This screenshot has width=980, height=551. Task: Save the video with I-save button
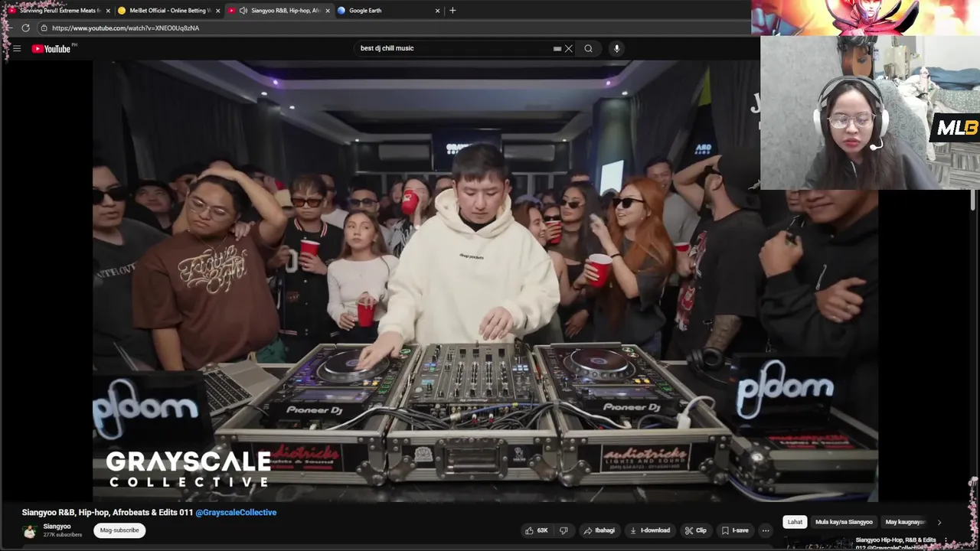(735, 530)
